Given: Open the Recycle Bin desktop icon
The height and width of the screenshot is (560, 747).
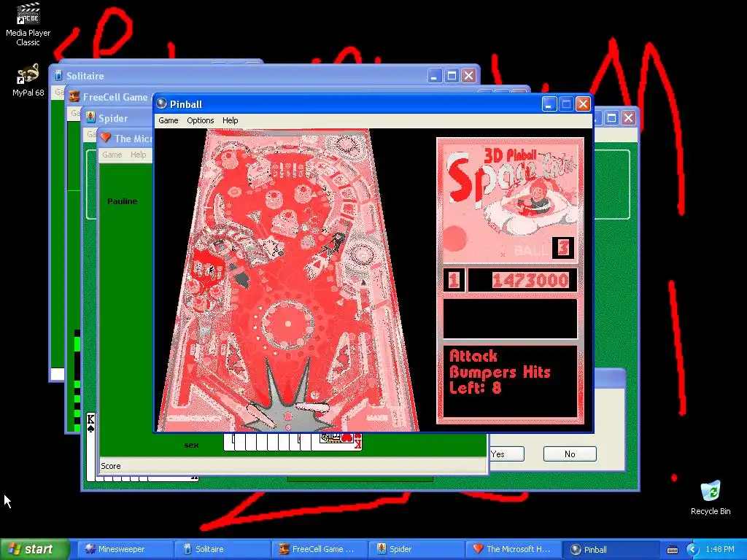Looking at the screenshot, I should pos(711,497).
